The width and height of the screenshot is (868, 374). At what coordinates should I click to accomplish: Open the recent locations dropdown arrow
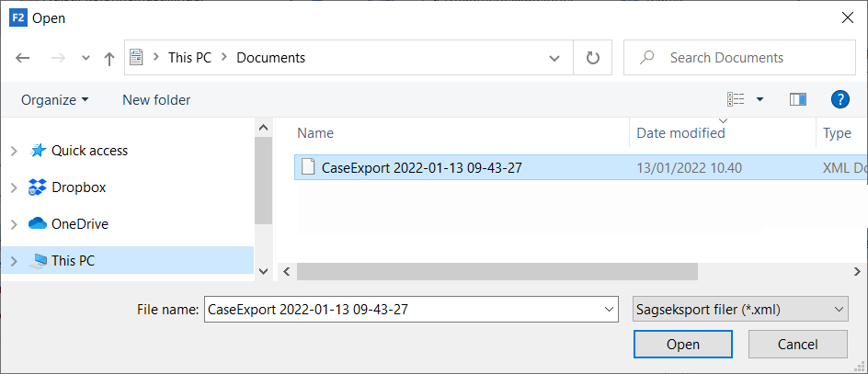[x=86, y=58]
